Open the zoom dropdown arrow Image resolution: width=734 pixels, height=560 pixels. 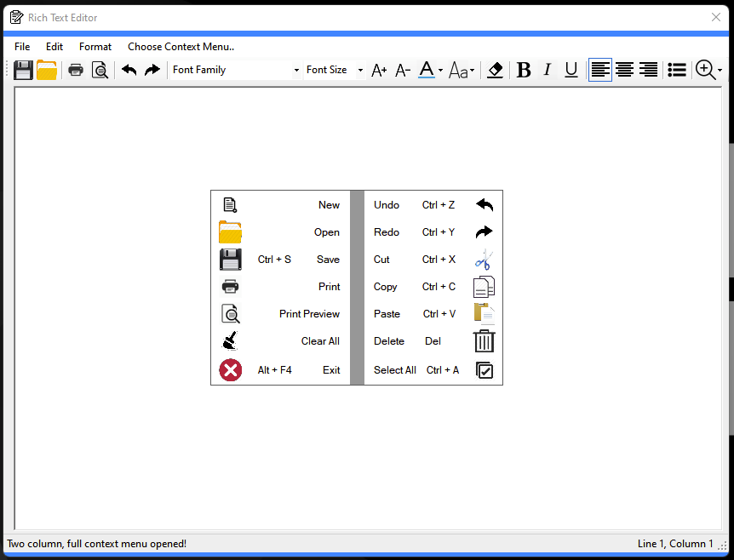click(x=720, y=71)
